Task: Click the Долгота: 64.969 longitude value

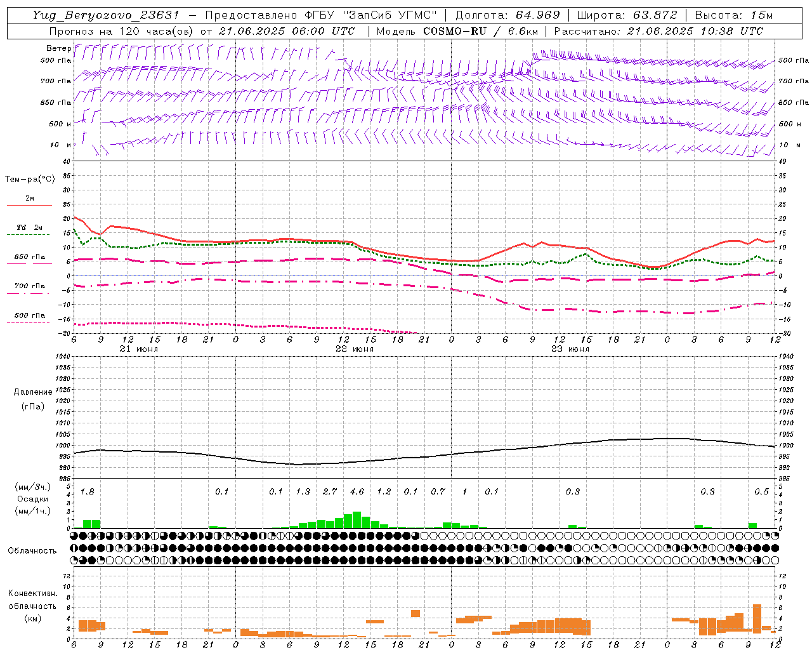Action: (x=507, y=15)
